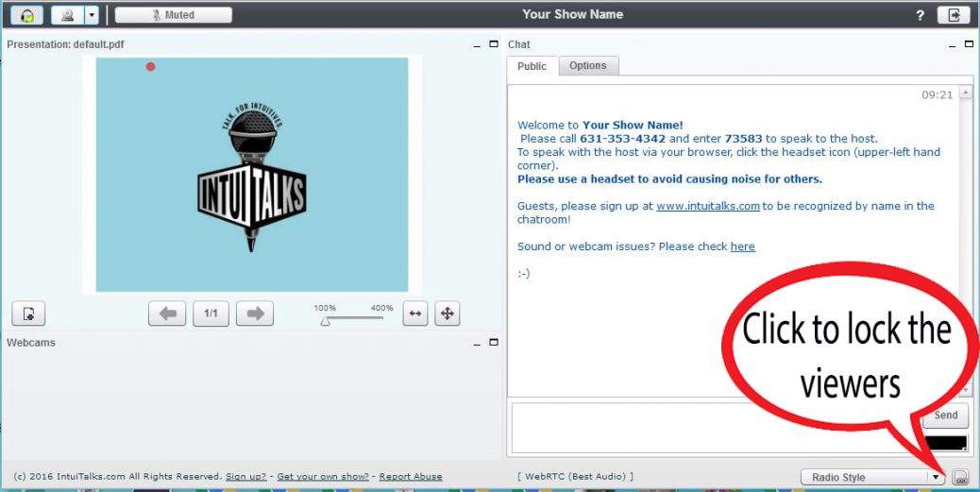Open the Options chat tab

[588, 66]
